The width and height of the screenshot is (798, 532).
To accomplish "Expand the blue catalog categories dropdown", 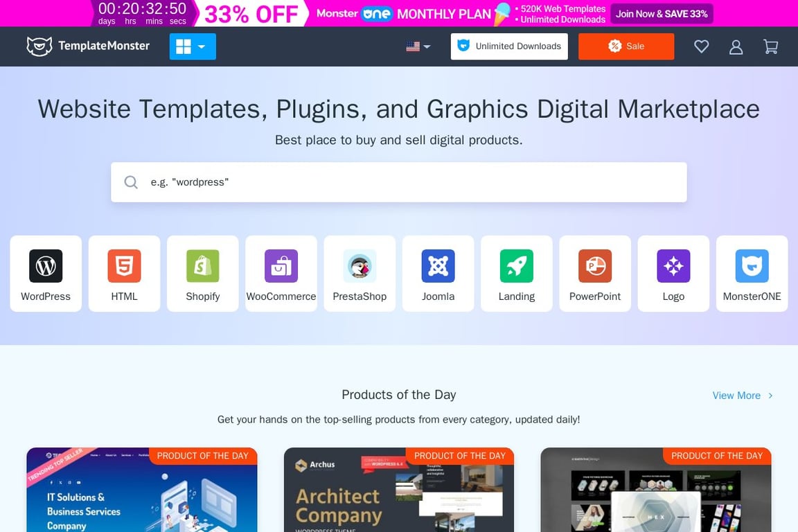I will pos(192,46).
